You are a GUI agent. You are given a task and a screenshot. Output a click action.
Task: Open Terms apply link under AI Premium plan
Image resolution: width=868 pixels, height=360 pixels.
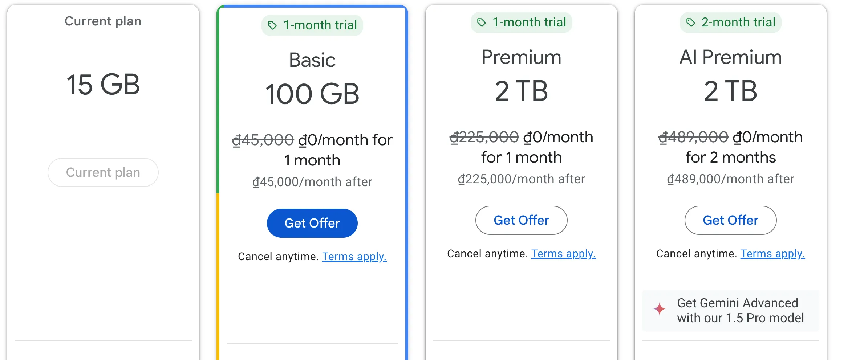(x=772, y=254)
